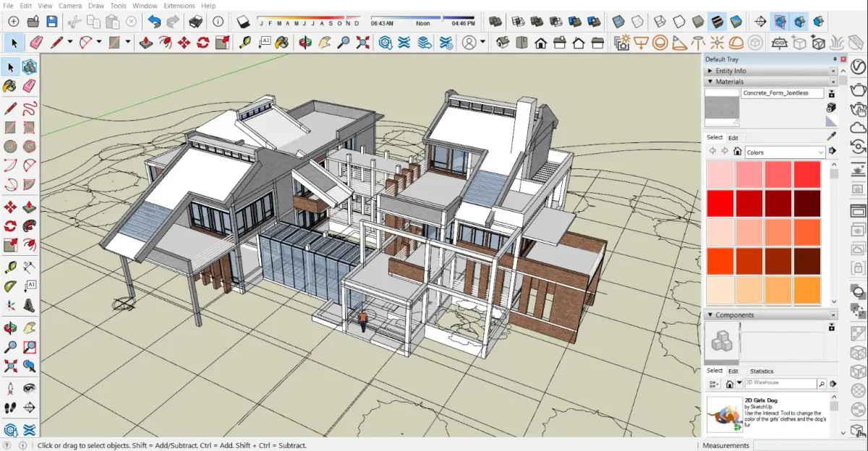Enable X-ray face style
This screenshot has width=868, height=451.
pos(618,22)
